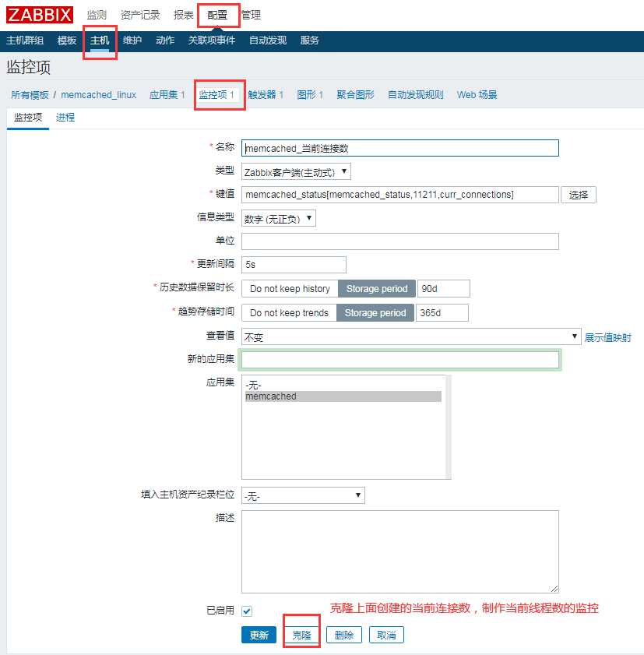
Task: Select Do not keep history option
Action: point(290,289)
